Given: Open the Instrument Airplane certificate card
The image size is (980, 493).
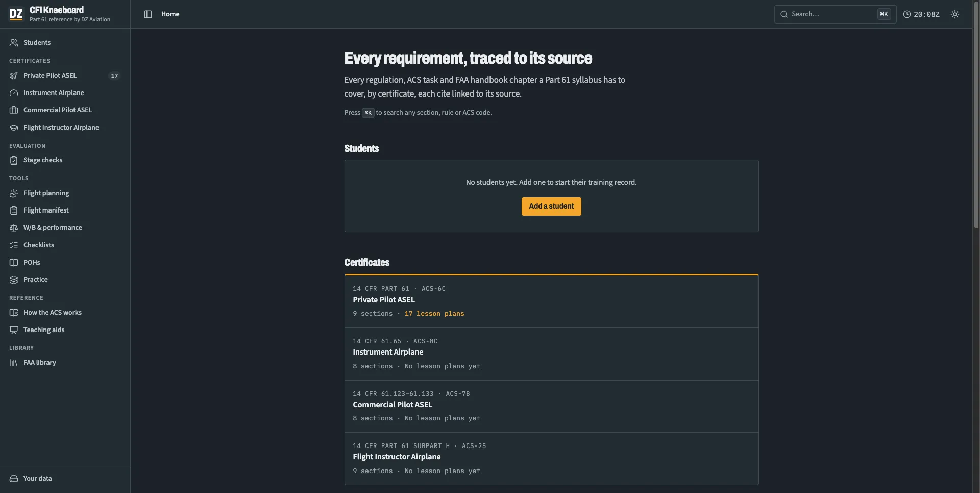Looking at the screenshot, I should tap(551, 354).
